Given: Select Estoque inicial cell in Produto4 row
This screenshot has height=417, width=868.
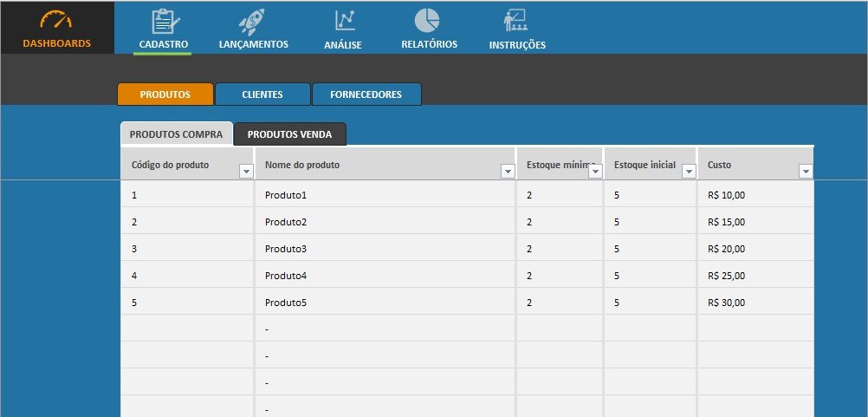Looking at the screenshot, I should click(x=650, y=276).
